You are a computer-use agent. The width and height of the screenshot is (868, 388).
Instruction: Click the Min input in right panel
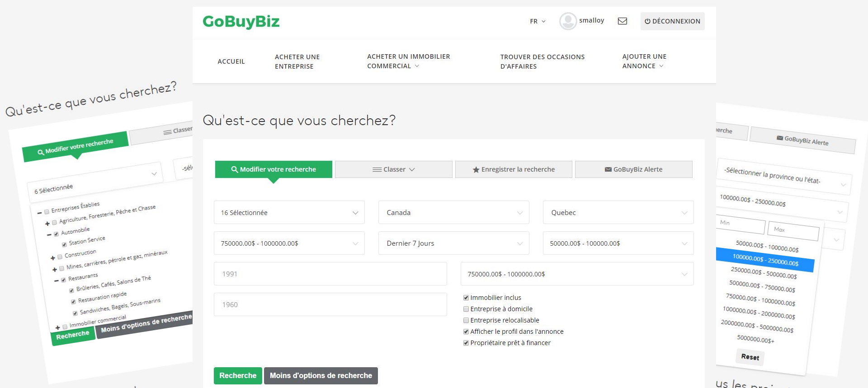[x=741, y=224]
